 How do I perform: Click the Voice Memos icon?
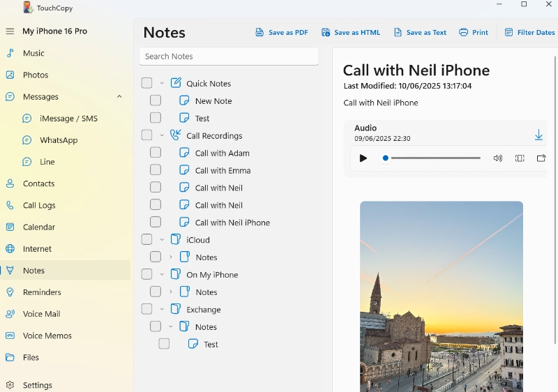tap(10, 336)
